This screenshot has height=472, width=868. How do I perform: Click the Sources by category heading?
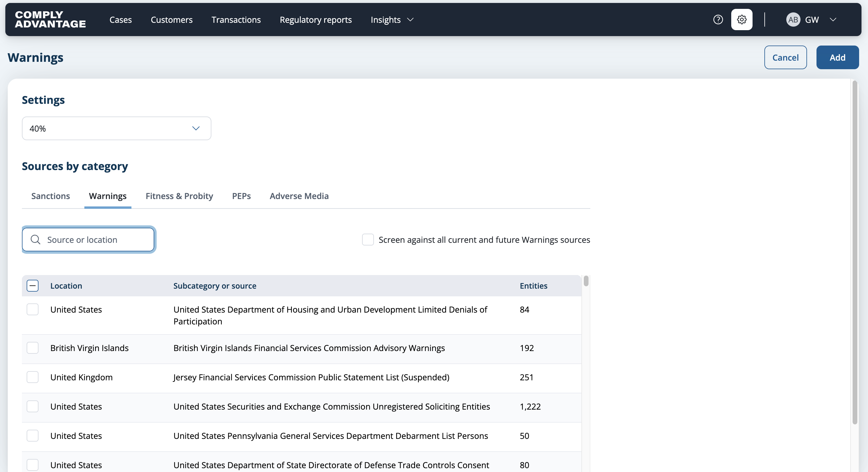pos(75,166)
